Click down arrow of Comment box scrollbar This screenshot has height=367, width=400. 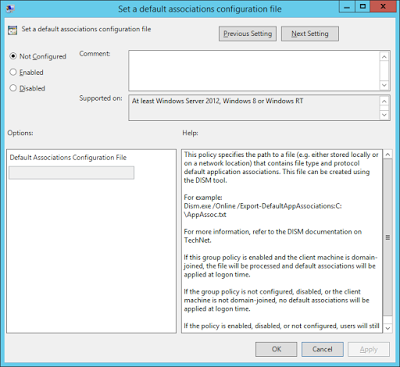(384, 85)
